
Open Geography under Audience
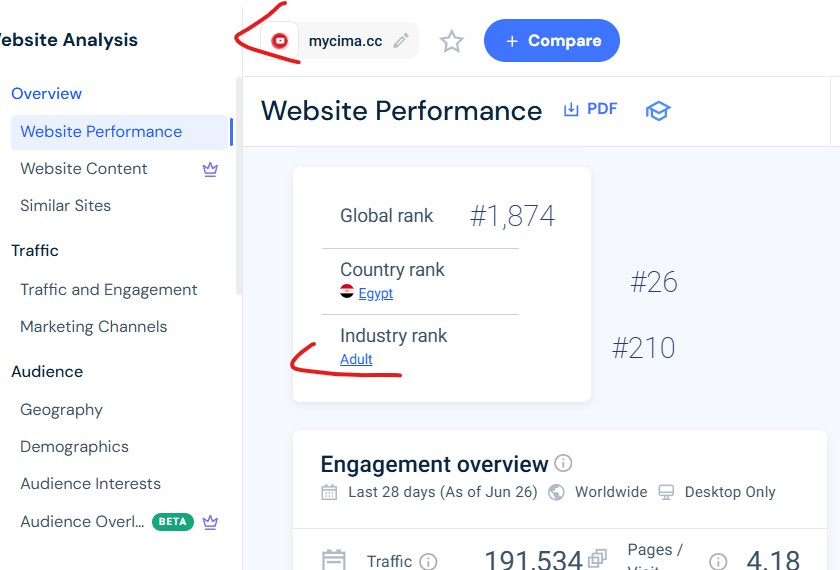(x=62, y=410)
